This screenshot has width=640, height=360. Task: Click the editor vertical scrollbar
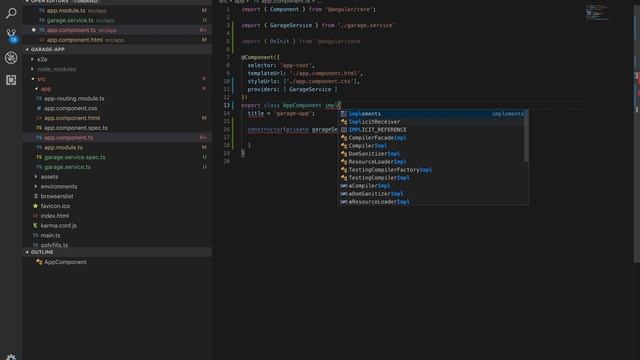[x=637, y=135]
